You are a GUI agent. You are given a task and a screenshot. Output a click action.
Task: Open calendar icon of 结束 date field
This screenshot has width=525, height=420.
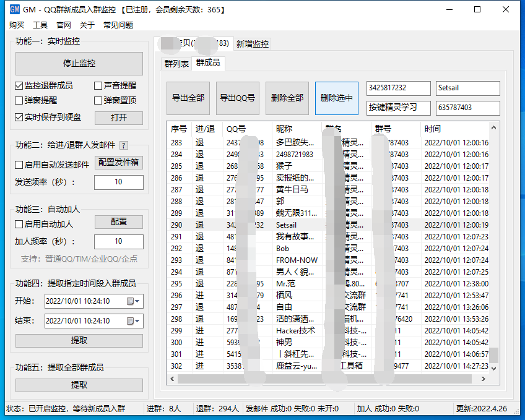[130, 321]
